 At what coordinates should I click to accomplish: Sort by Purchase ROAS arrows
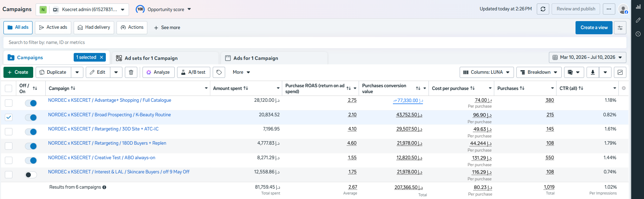tap(349, 89)
